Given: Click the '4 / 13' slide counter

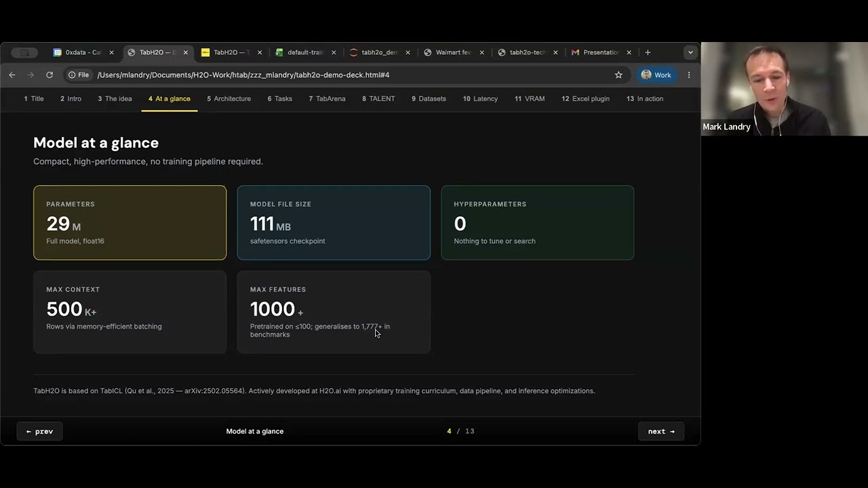Looking at the screenshot, I should [x=460, y=431].
